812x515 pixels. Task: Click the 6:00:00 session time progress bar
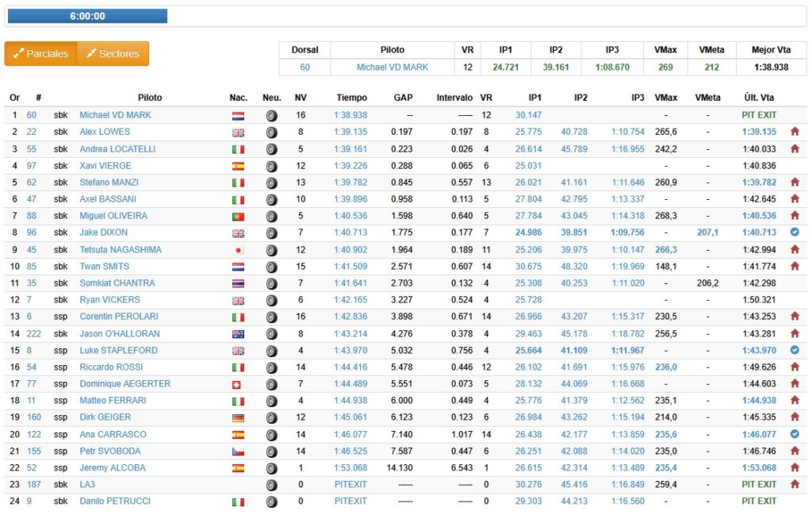click(87, 16)
